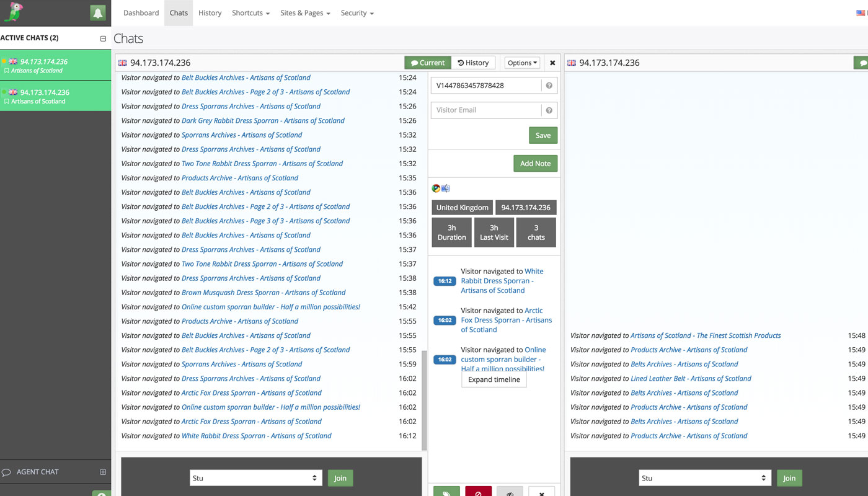Open the 15:42 Online custom sporran builder link
The image size is (868, 496).
[271, 307]
